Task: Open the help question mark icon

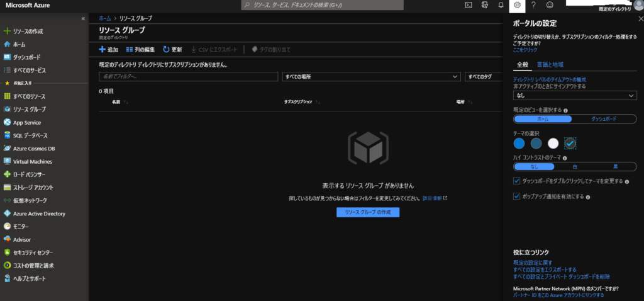Action: click(533, 5)
